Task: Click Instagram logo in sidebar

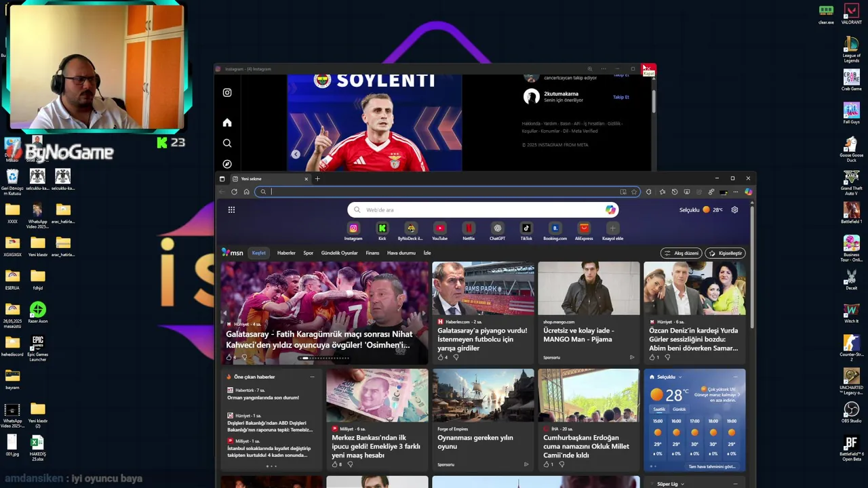Action: click(x=227, y=93)
